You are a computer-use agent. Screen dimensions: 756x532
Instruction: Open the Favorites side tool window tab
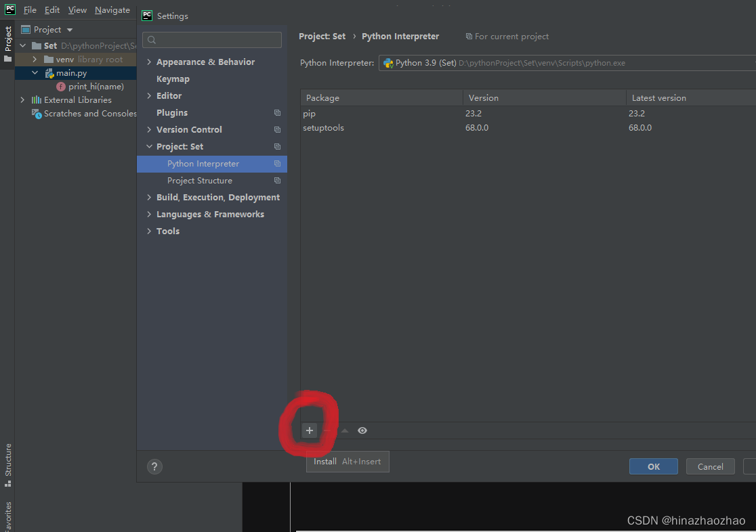7,516
